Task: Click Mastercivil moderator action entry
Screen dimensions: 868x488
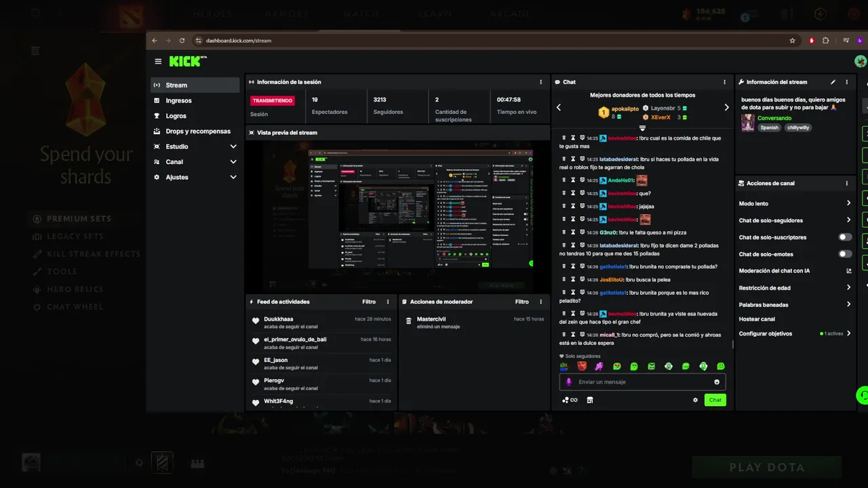Action: [474, 323]
